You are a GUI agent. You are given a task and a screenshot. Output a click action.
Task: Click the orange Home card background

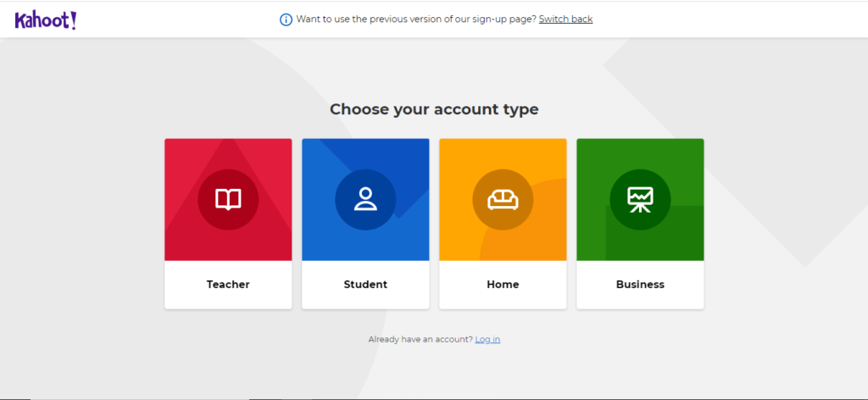pos(458,157)
